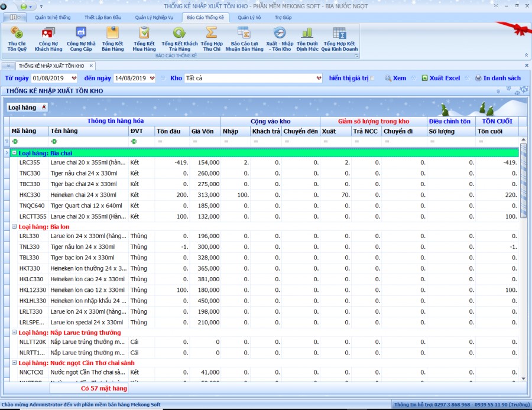Switch to Quản Lý Nghiệp Vụ tab
This screenshot has width=532, height=410.
[154, 17]
